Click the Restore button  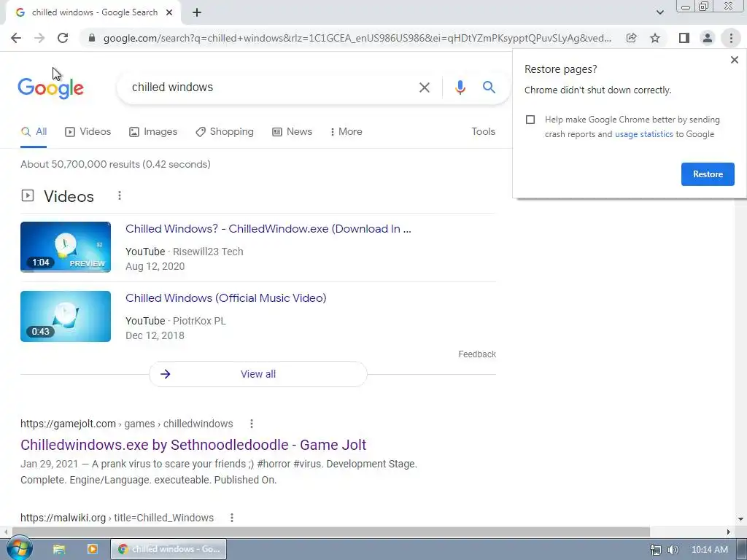click(708, 174)
